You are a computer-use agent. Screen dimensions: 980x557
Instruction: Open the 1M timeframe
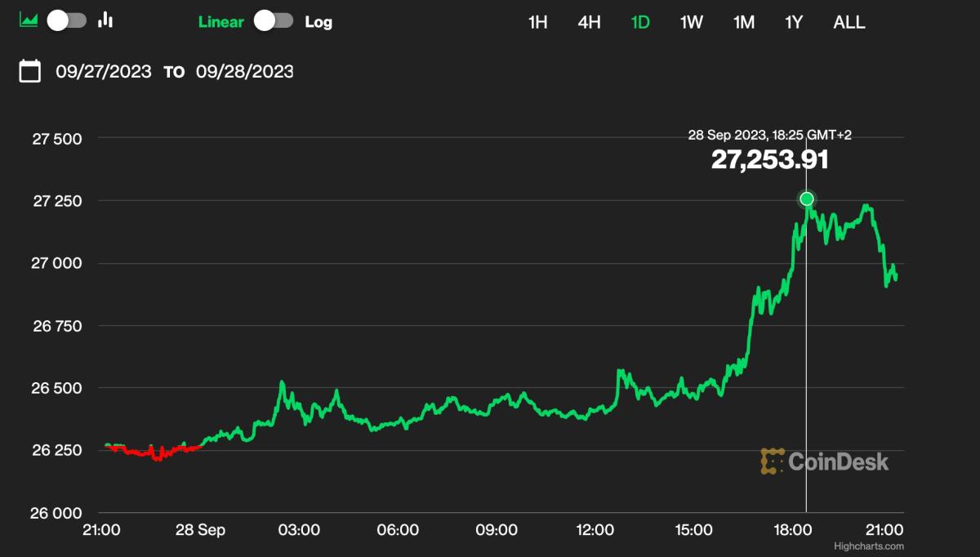click(x=742, y=22)
